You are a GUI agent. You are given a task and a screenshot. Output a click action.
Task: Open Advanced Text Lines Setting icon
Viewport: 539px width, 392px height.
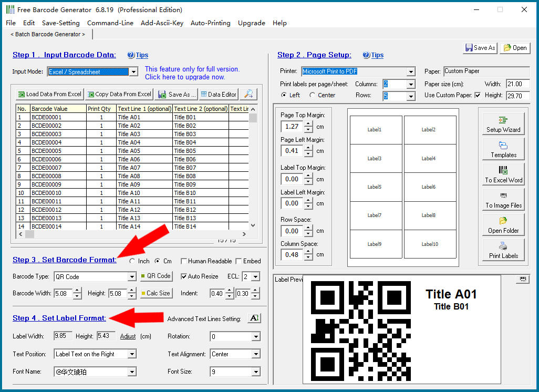pos(254,318)
